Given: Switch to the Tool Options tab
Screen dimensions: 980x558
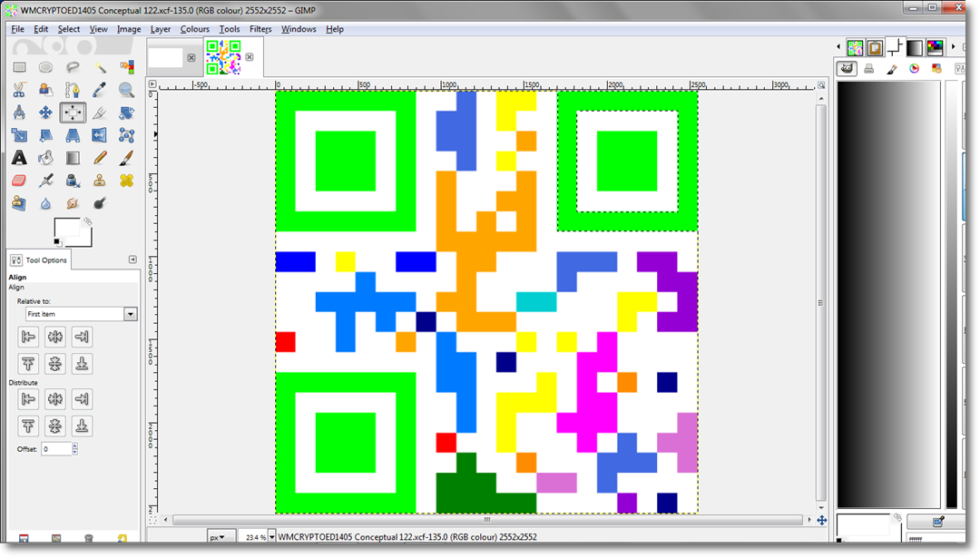Looking at the screenshot, I should pos(39,259).
